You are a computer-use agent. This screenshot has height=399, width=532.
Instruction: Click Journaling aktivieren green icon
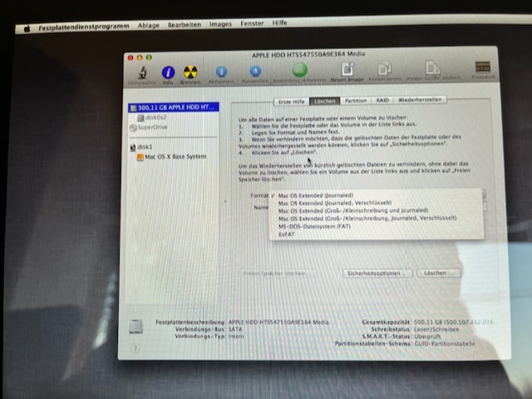coord(299,70)
